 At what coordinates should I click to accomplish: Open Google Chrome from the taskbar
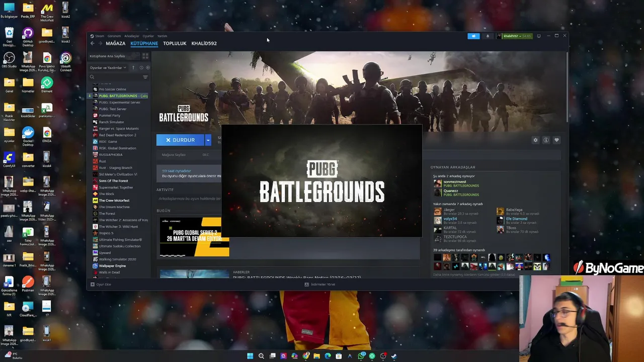point(305,356)
